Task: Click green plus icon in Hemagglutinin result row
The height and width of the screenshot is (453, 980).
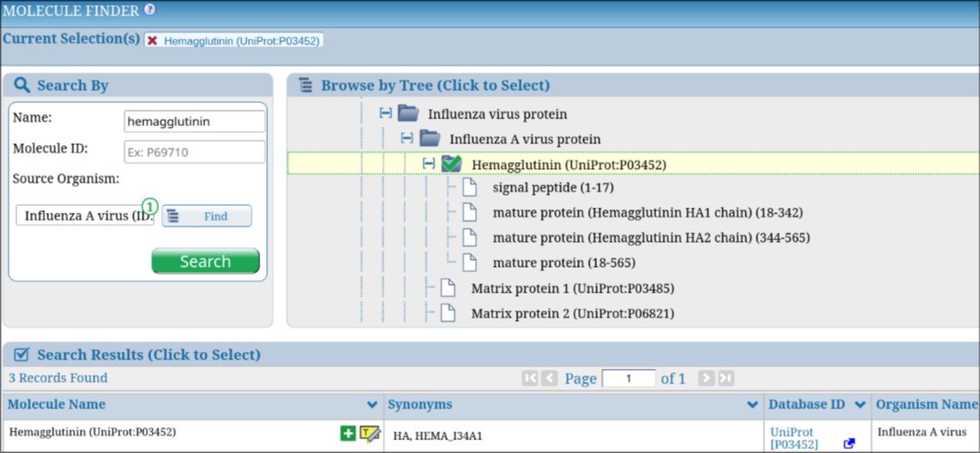Action: point(348,433)
